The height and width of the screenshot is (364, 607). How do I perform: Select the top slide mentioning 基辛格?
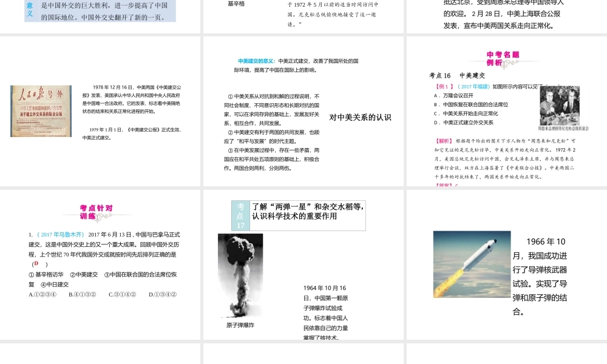click(x=303, y=16)
